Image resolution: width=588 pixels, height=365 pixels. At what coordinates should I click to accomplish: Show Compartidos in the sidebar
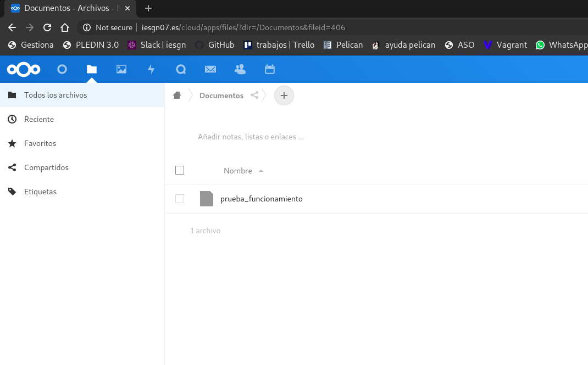point(46,167)
